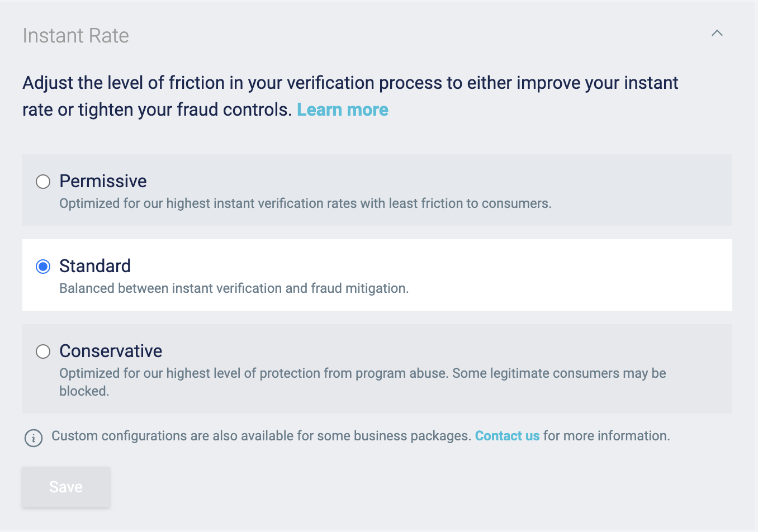This screenshot has height=532, width=758.
Task: Select the Conservative radio button
Action: tap(43, 351)
